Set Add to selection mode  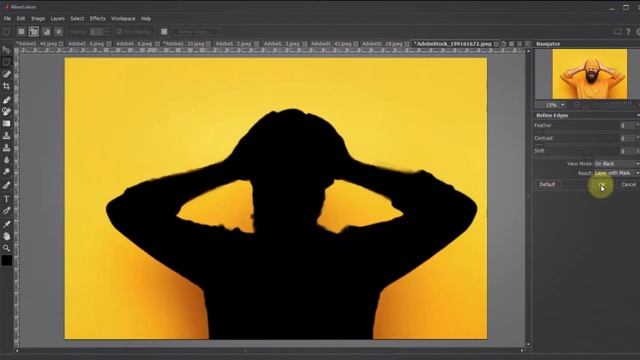(x=34, y=32)
